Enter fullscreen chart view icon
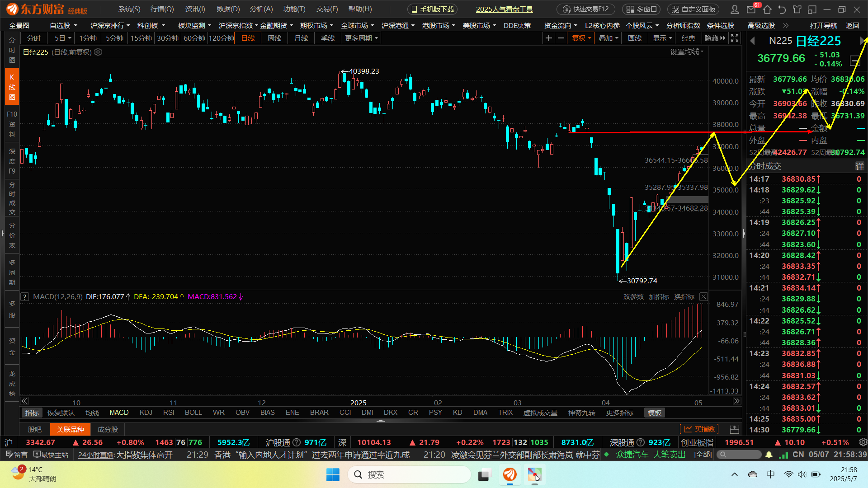Viewport: 868px width, 488px height. [735, 38]
